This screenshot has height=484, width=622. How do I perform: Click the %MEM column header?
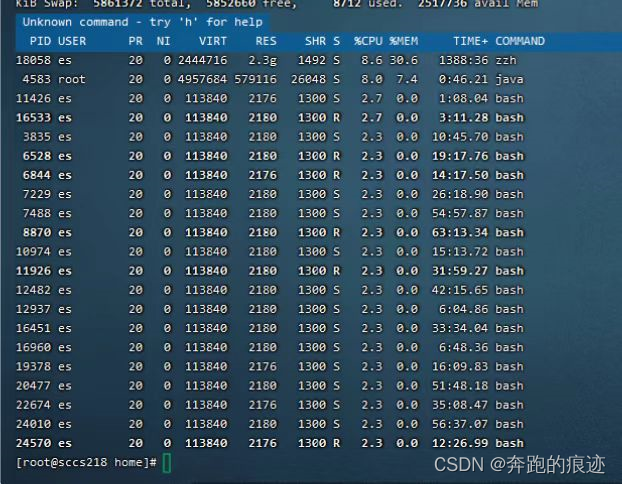pos(403,41)
